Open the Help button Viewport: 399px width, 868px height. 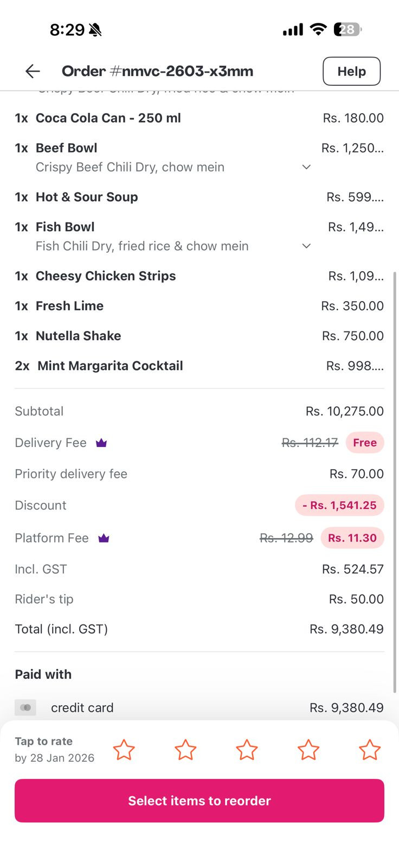coord(351,71)
